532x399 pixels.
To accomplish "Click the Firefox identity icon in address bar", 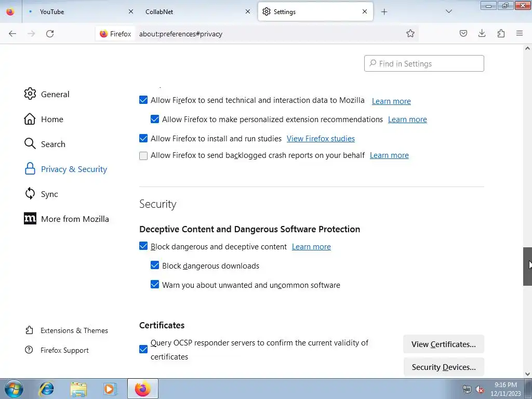I will point(115,34).
